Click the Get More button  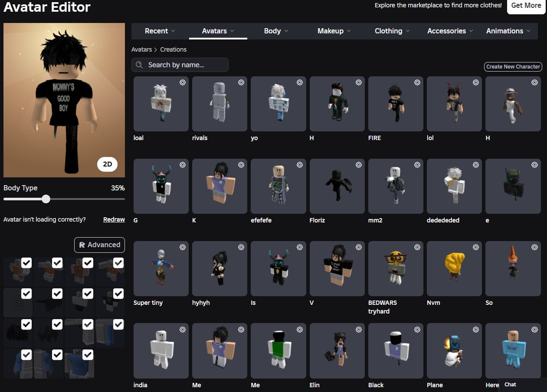[x=526, y=6]
